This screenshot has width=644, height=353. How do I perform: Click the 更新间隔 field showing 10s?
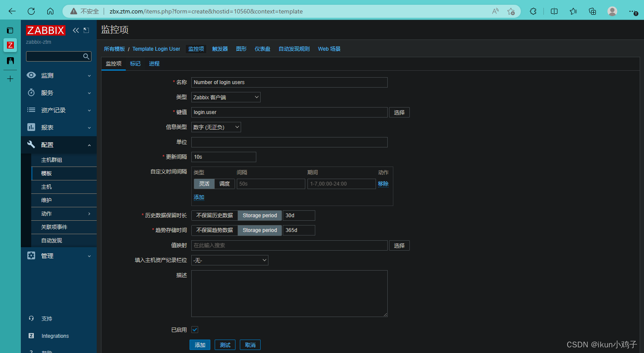[x=224, y=157]
